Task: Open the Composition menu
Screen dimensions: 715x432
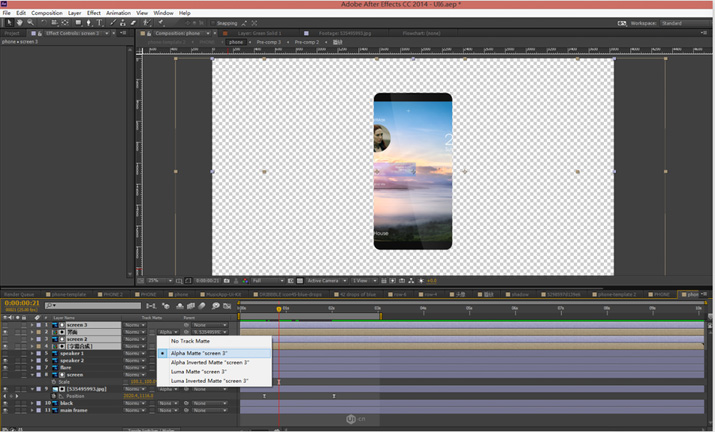Action: point(46,13)
